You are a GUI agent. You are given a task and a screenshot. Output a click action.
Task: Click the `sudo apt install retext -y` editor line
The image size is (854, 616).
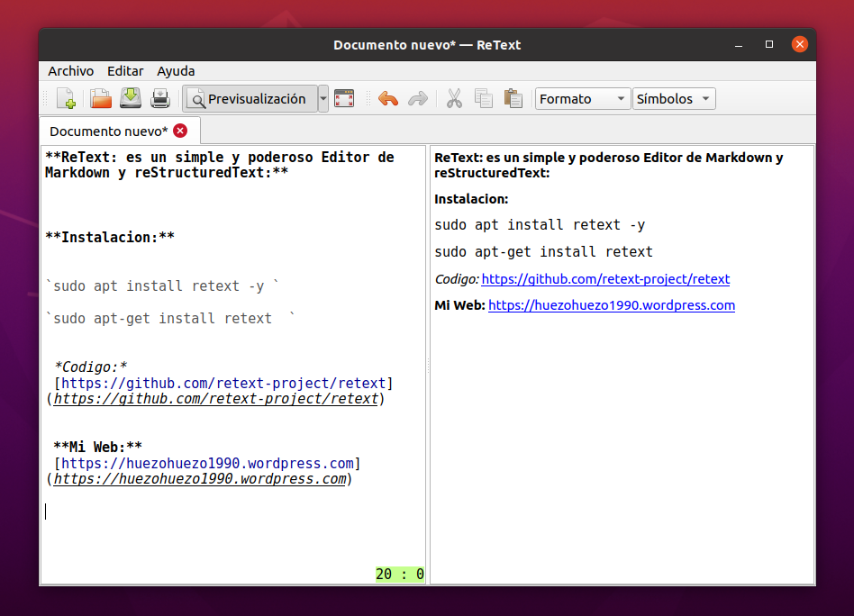click(162, 286)
